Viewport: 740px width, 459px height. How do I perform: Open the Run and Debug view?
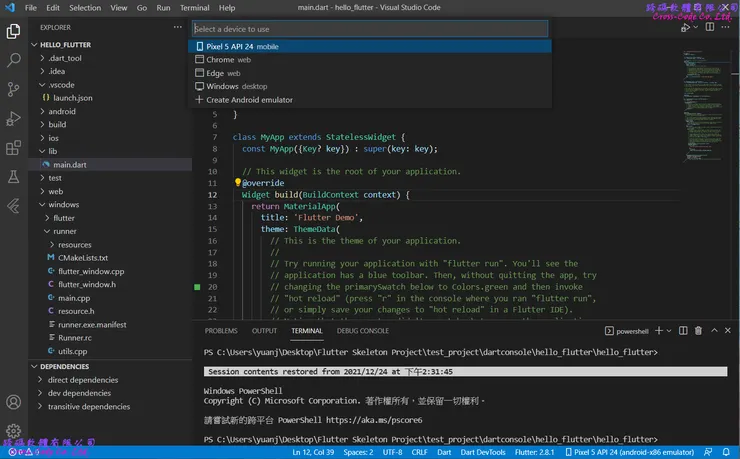[14, 119]
